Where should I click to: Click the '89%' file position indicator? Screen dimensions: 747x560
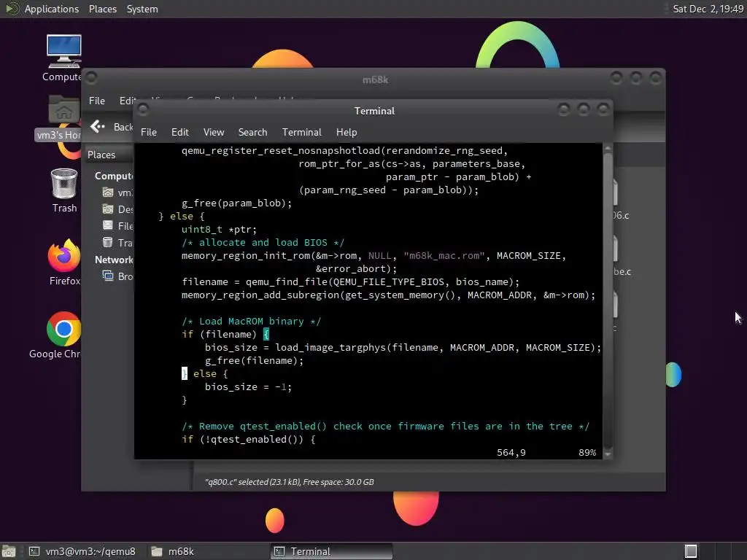(587, 452)
